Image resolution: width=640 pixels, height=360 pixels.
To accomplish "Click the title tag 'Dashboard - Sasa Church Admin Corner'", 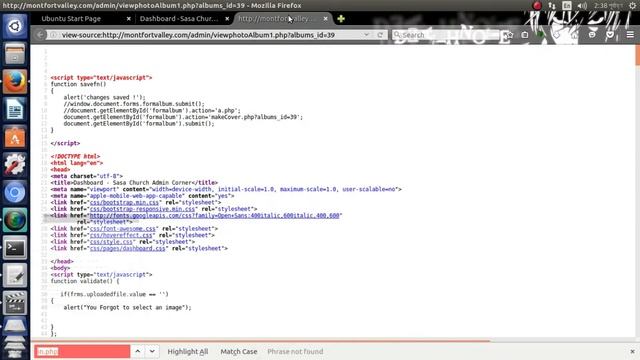I will pos(134,183).
